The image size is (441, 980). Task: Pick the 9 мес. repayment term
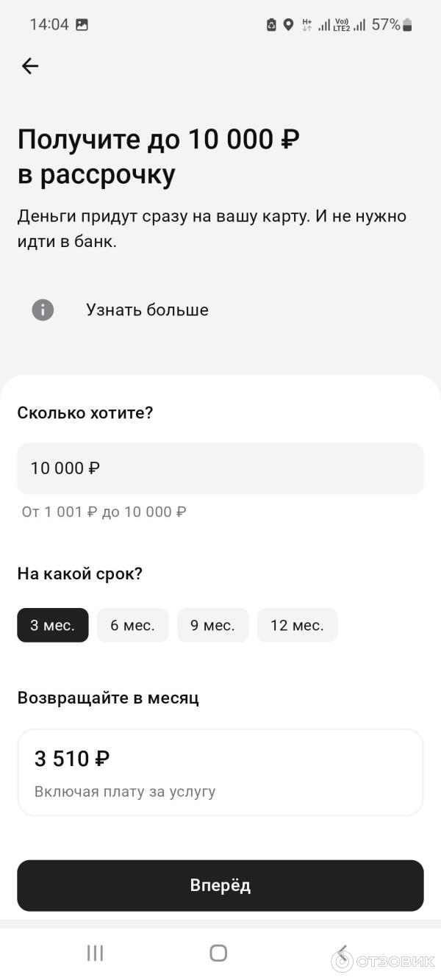coord(212,626)
